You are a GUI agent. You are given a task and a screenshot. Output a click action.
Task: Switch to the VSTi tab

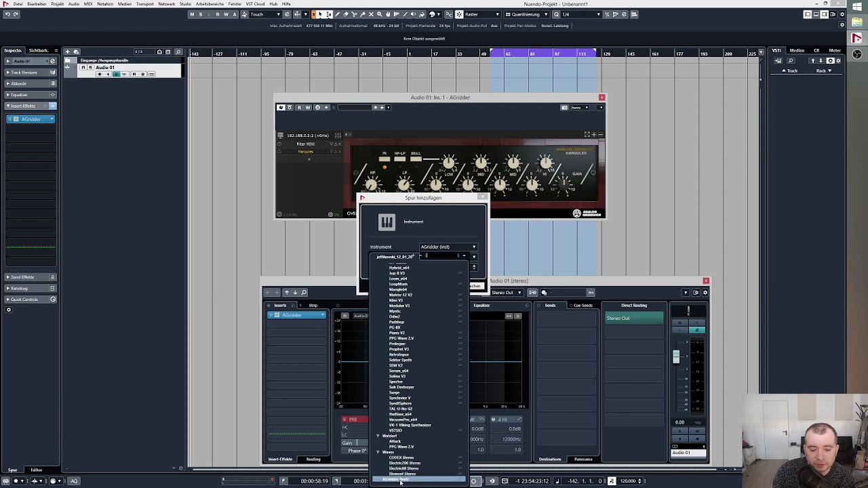click(777, 51)
